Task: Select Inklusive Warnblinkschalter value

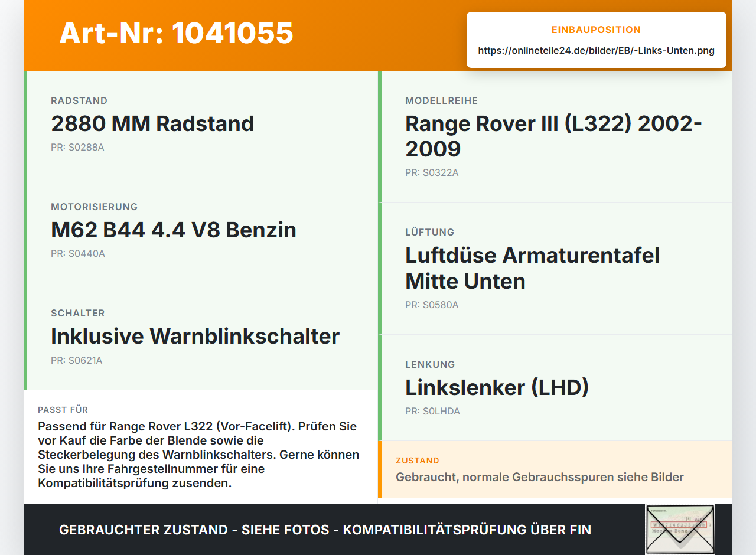Action: [x=195, y=337]
